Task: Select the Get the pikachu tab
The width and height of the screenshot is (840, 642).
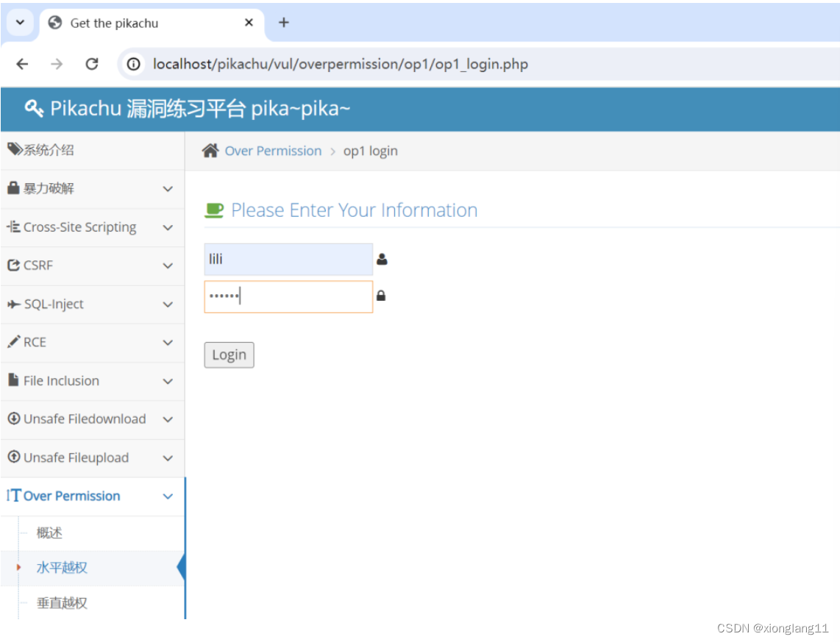Action: (152, 23)
